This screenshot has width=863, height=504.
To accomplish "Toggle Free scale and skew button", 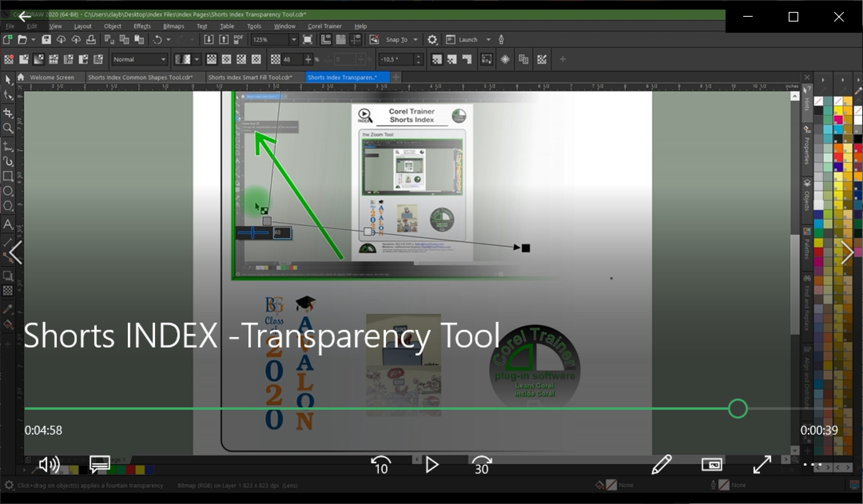I will tap(486, 59).
